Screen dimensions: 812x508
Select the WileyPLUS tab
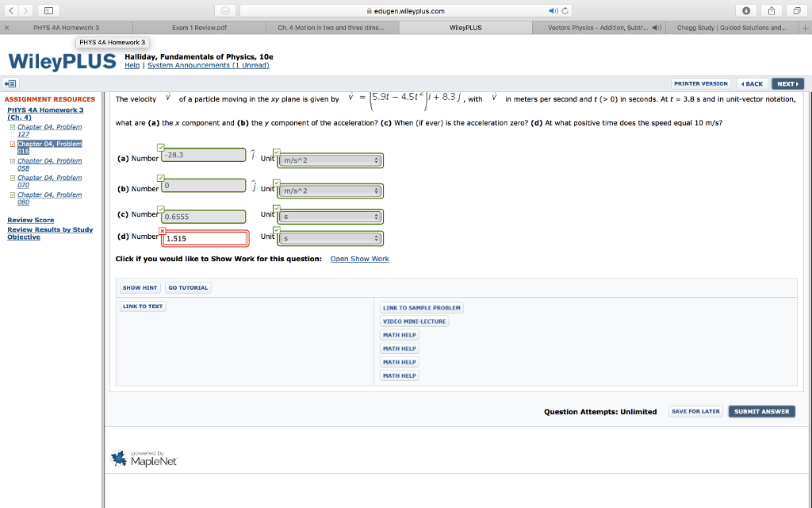click(x=465, y=28)
